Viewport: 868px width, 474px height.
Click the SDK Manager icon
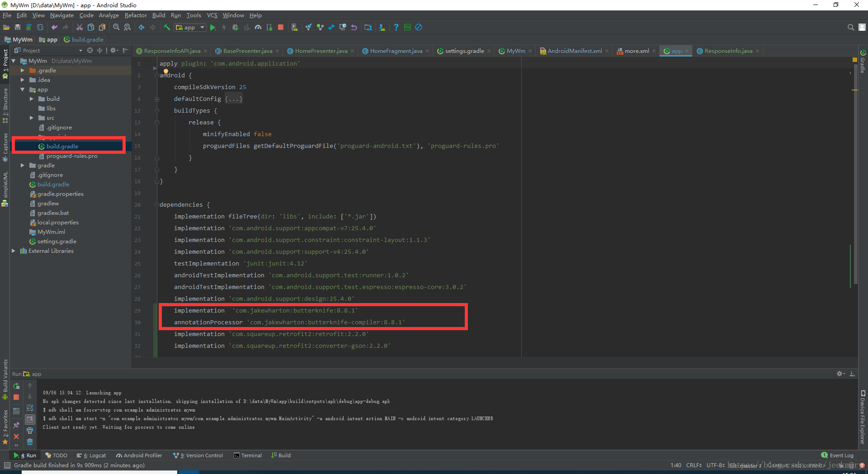[382, 28]
